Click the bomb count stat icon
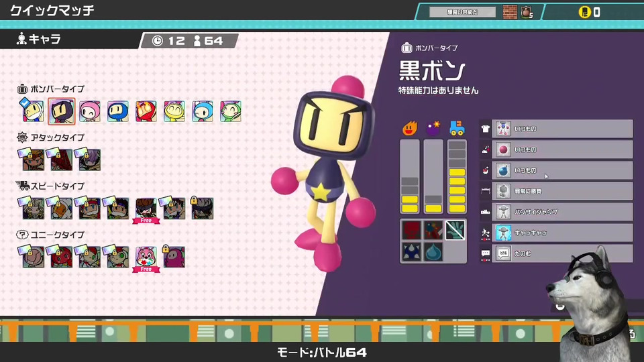 coord(433,128)
